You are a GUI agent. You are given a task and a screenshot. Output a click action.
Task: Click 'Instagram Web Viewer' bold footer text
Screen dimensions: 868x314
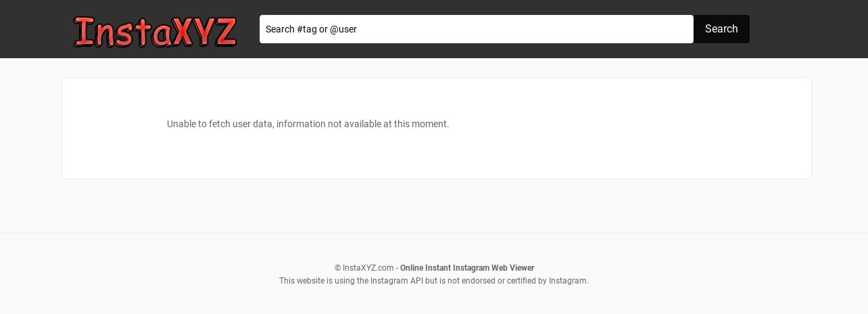493,268
